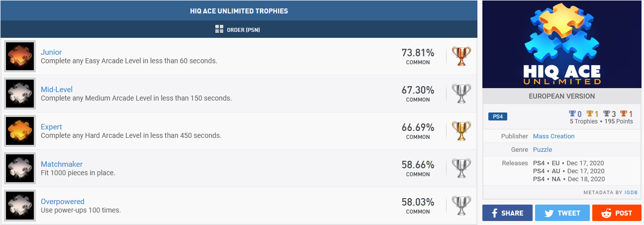Screen dimensions: 644x225
Task: Share the page on Facebook
Action: click(507, 213)
